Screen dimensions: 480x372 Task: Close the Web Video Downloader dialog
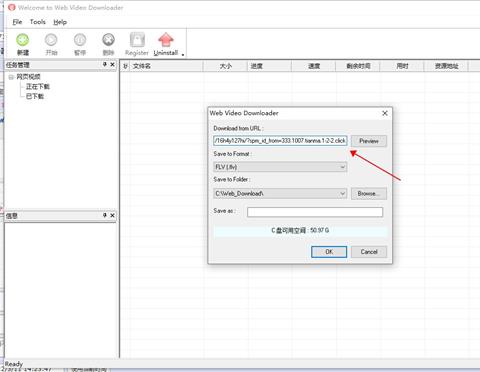click(x=385, y=113)
